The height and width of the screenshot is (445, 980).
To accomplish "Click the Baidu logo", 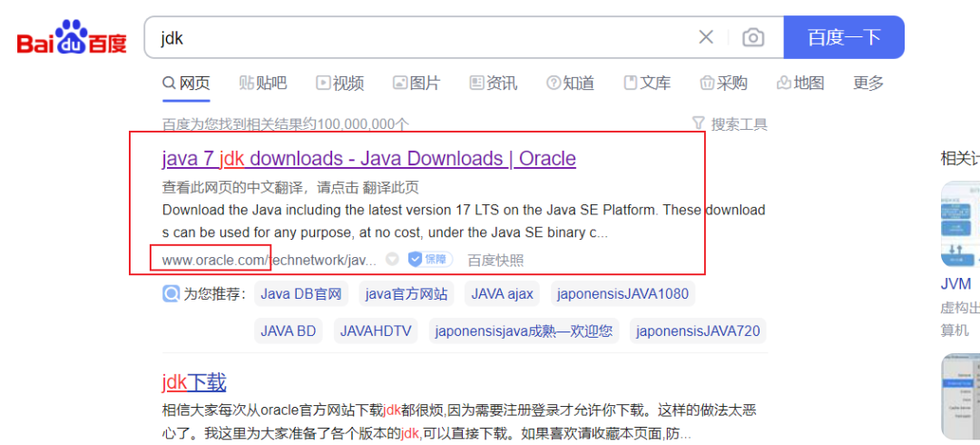I will tap(72, 37).
